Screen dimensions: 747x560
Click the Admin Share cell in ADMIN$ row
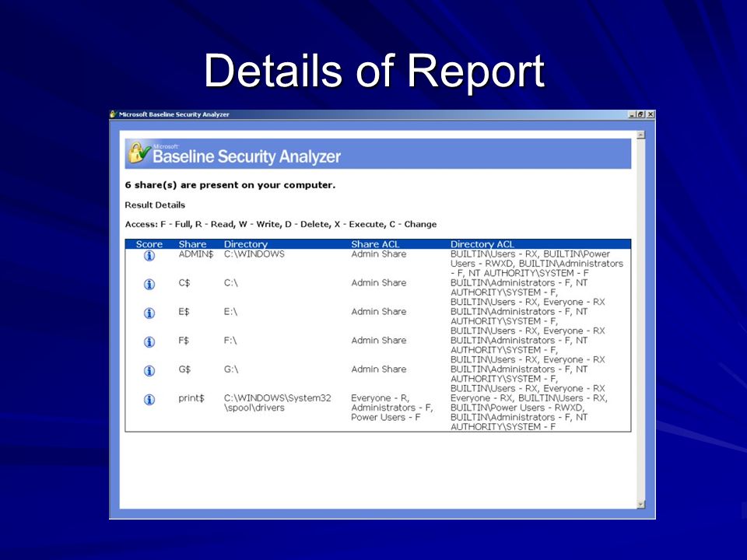(x=379, y=254)
